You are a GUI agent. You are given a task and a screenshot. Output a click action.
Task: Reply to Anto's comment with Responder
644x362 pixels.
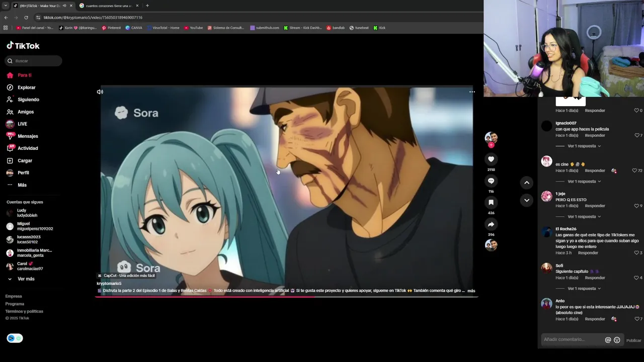[x=595, y=319]
